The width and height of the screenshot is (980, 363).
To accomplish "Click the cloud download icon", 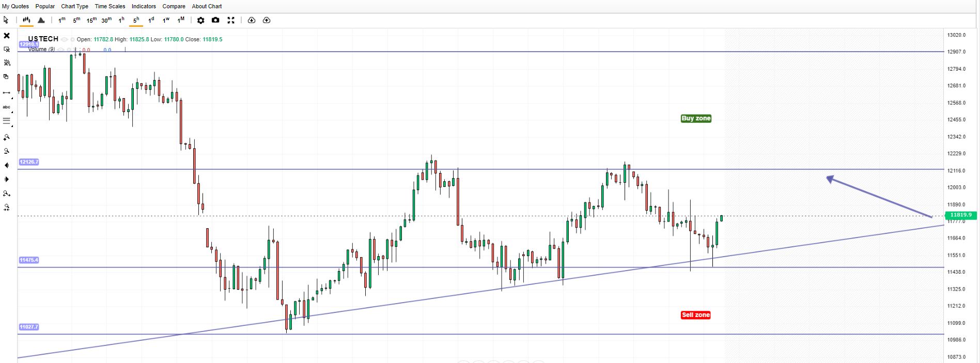I will click(252, 20).
